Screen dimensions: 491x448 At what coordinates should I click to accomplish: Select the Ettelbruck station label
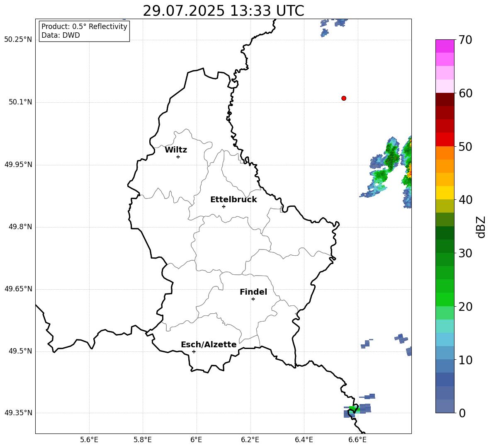pos(233,200)
